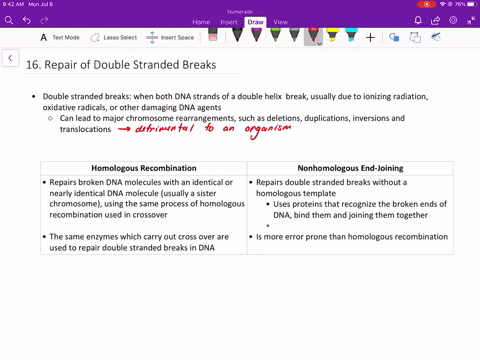Open the share menu
480x360 pixels.
pos(435,21)
